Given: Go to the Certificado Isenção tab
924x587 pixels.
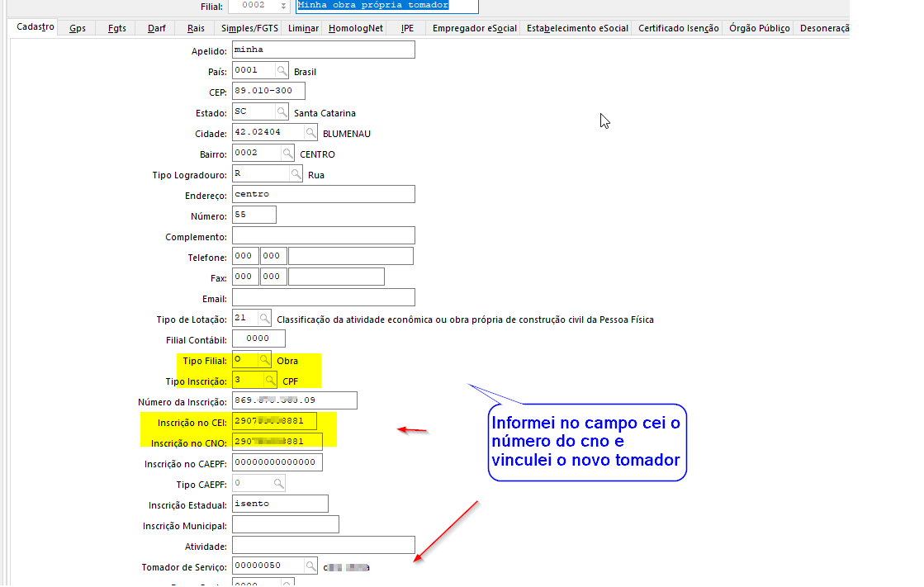Looking at the screenshot, I should (x=678, y=28).
